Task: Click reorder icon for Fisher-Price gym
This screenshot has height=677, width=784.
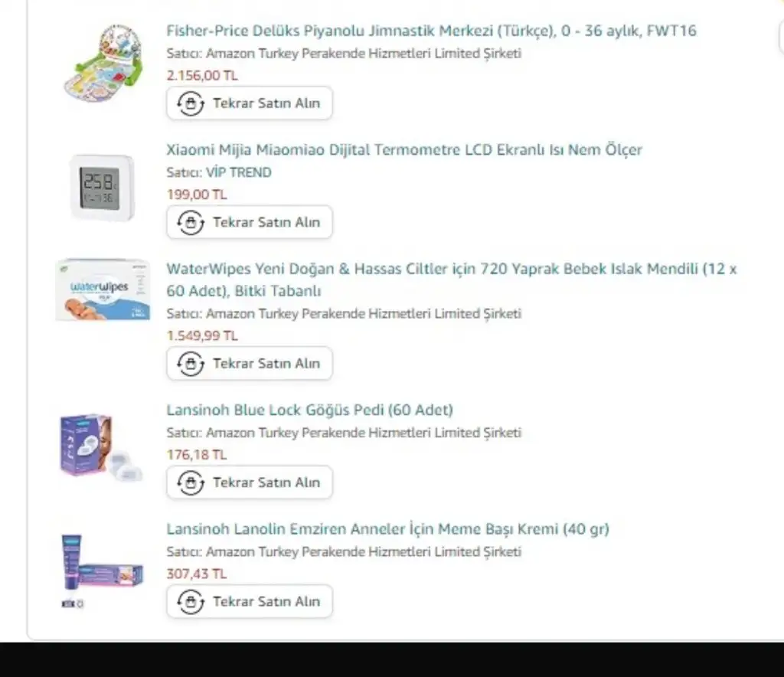Action: (x=191, y=103)
